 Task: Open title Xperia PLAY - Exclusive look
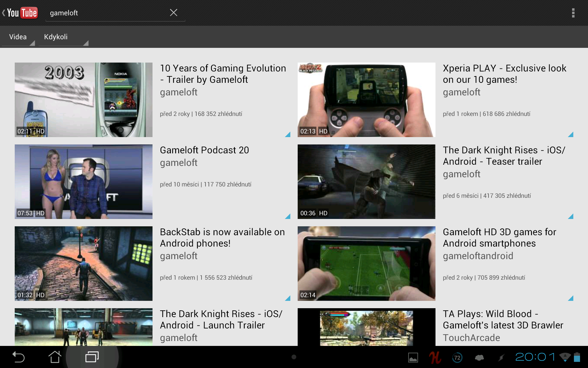tap(505, 74)
